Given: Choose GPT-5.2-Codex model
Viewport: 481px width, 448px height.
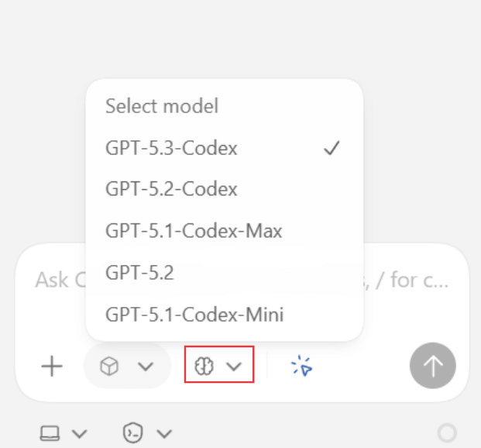Looking at the screenshot, I should tap(171, 189).
